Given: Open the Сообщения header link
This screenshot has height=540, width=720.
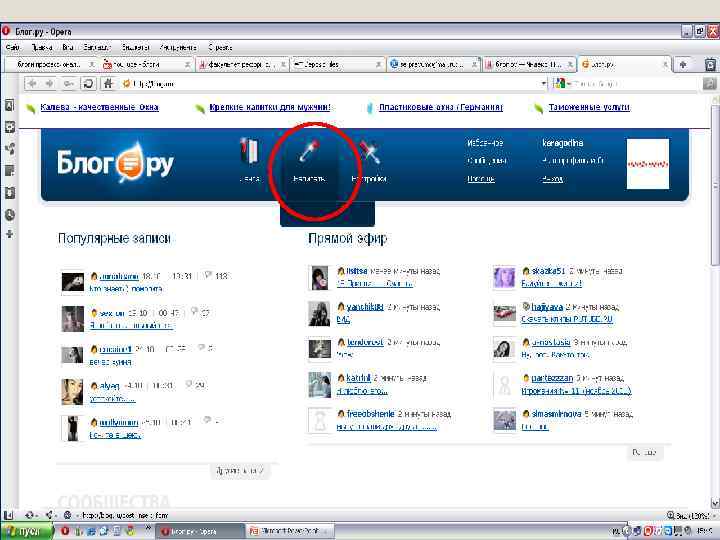Looking at the screenshot, I should pos(487,161).
